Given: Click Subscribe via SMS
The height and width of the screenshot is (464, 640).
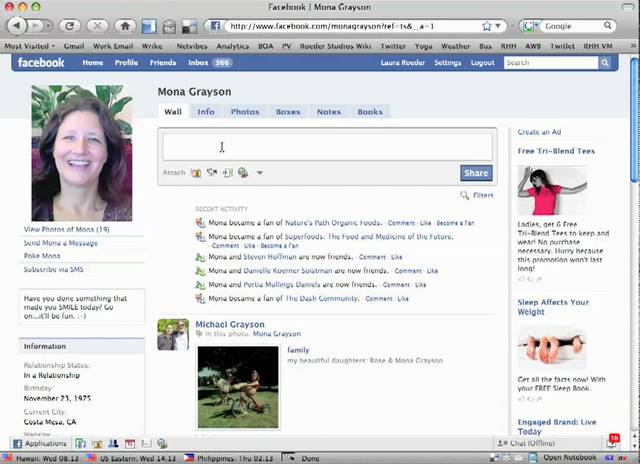Looking at the screenshot, I should (x=53, y=269).
